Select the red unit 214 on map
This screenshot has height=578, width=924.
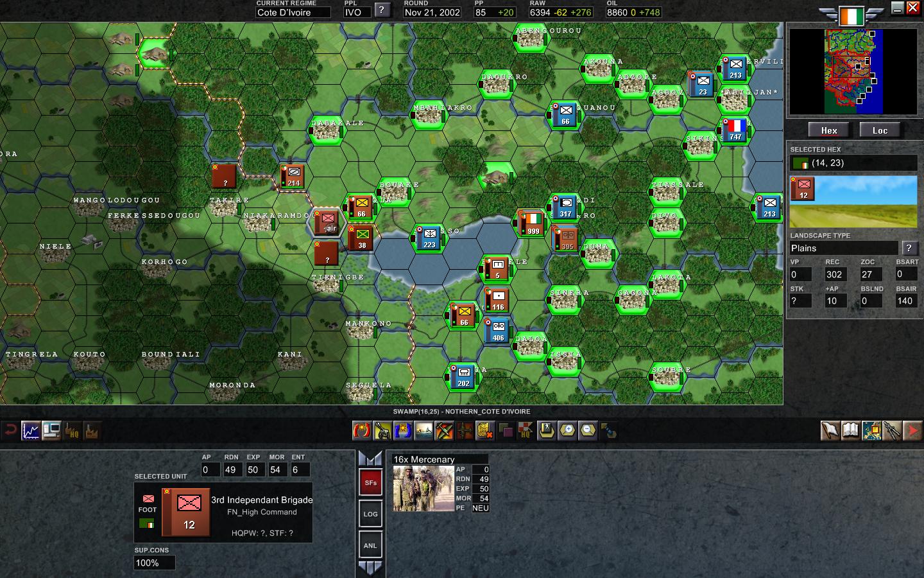[x=293, y=176]
